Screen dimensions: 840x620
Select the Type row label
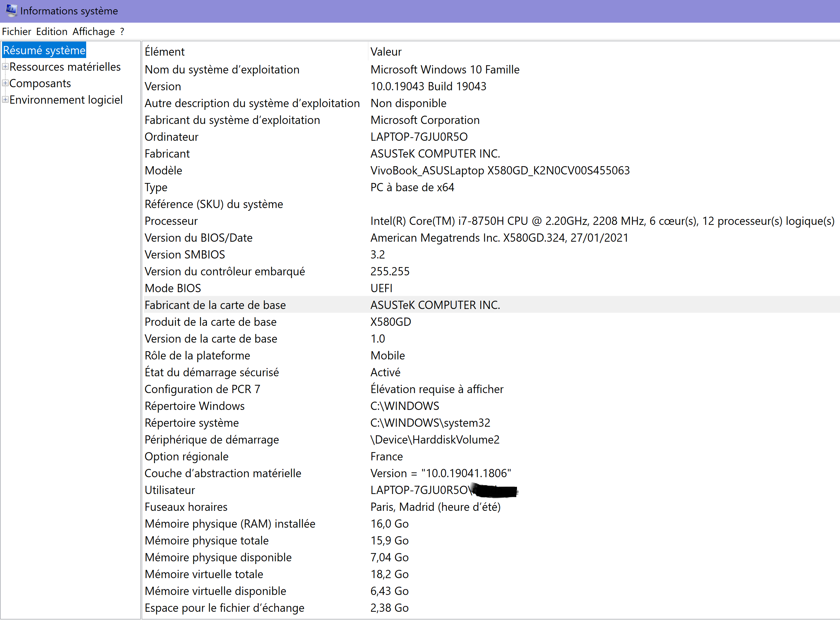click(156, 188)
